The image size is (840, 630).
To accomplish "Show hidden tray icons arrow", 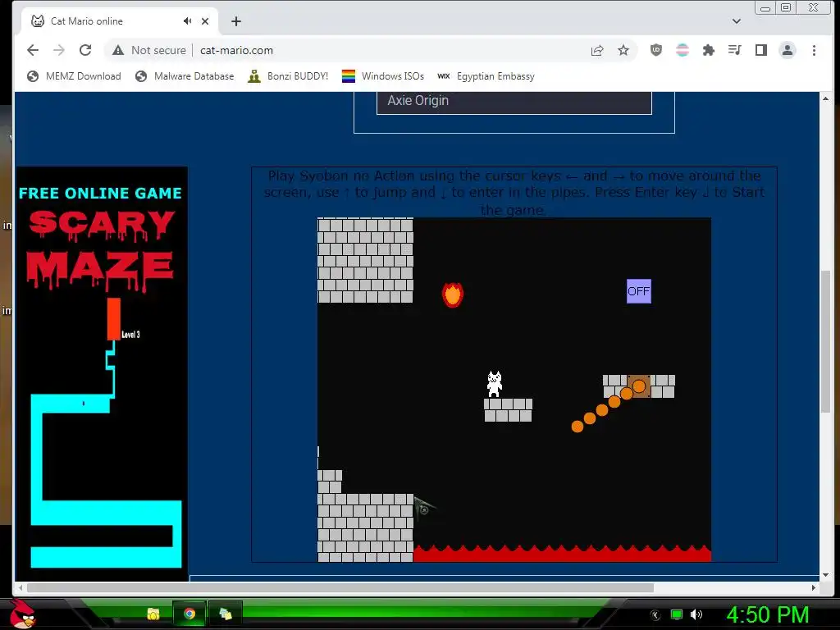I will coord(655,615).
